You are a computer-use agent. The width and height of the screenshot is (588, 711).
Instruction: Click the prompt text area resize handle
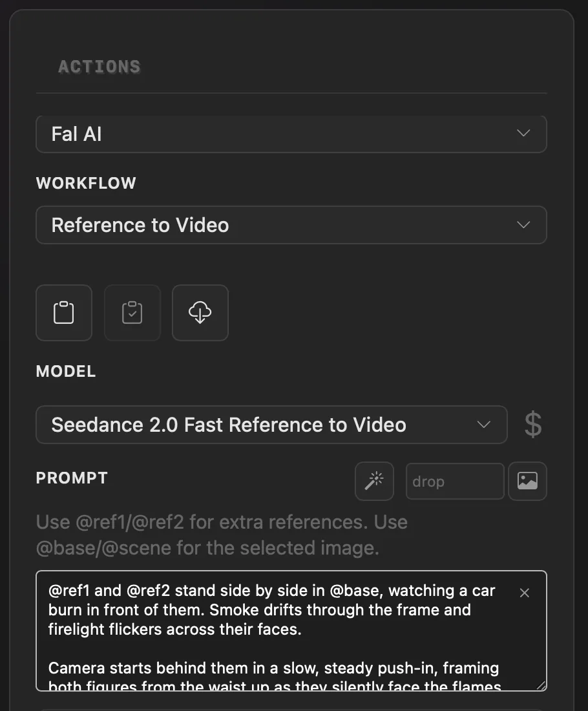(541, 686)
